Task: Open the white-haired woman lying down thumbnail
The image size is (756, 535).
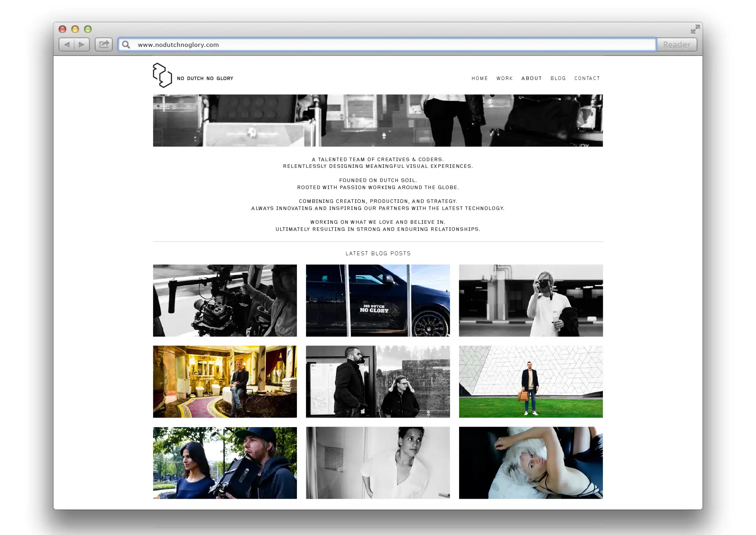Action: coord(530,463)
